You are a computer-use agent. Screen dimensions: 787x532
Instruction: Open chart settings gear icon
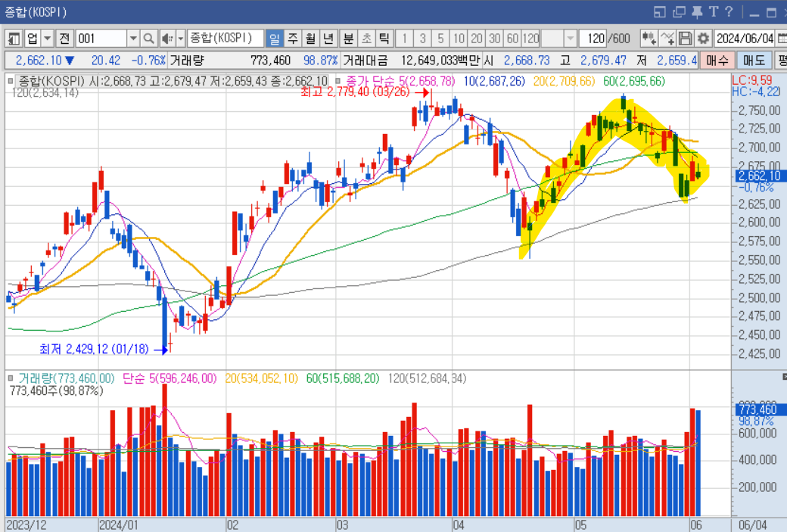click(x=703, y=38)
